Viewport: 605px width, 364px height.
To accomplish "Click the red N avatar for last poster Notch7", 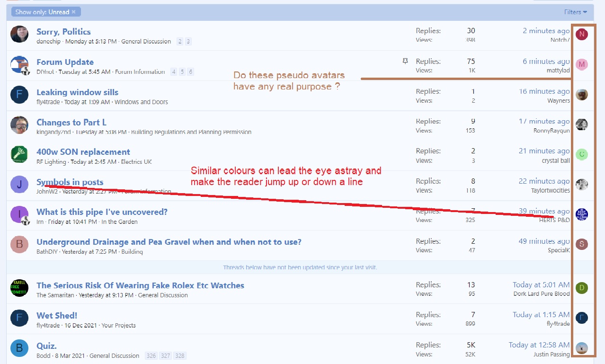I will (581, 34).
